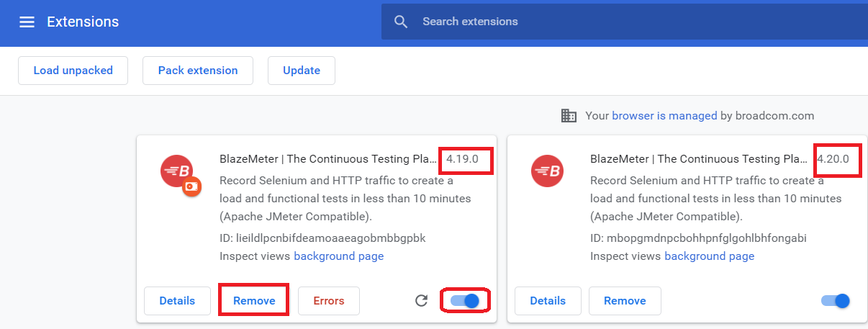
Task: Open the 'browser is managed' link
Action: (x=664, y=115)
